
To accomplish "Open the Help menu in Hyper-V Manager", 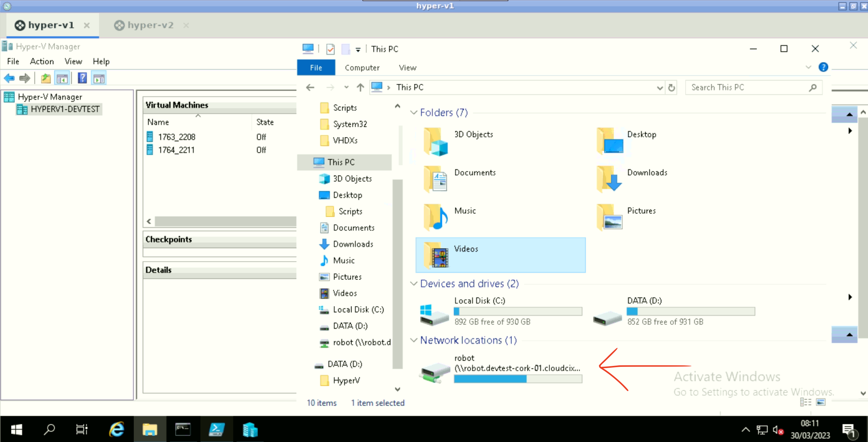I will (101, 61).
